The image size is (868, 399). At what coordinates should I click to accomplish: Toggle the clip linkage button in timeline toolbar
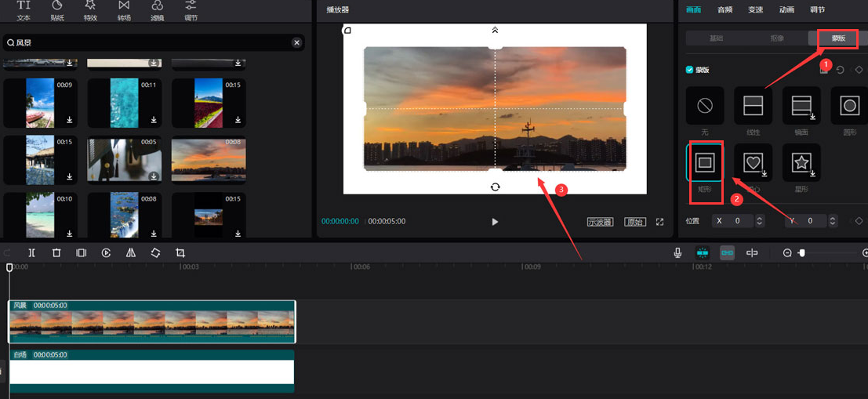coord(728,253)
